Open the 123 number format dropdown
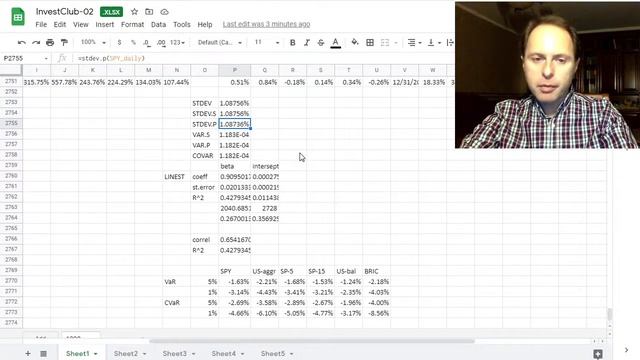 178,42
